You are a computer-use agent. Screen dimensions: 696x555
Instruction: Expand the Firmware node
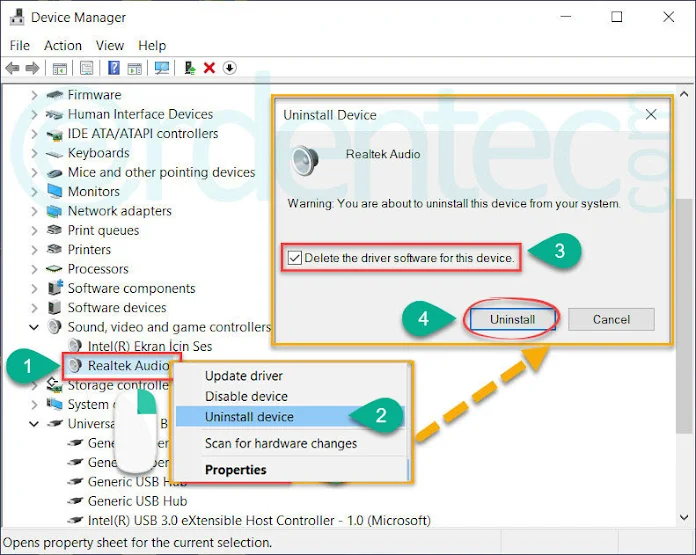click(x=34, y=95)
